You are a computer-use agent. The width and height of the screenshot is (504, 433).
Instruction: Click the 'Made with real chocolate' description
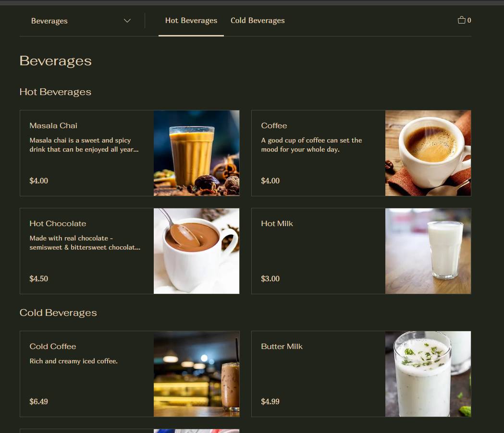[x=85, y=243]
